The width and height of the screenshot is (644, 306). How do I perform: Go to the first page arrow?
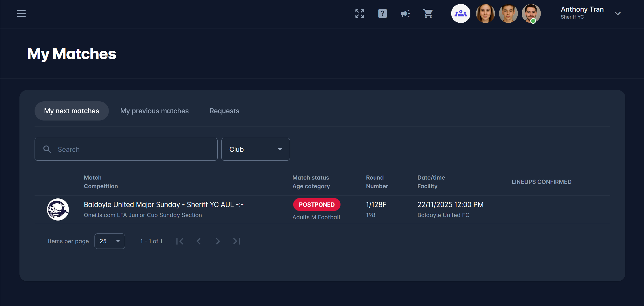pos(180,241)
